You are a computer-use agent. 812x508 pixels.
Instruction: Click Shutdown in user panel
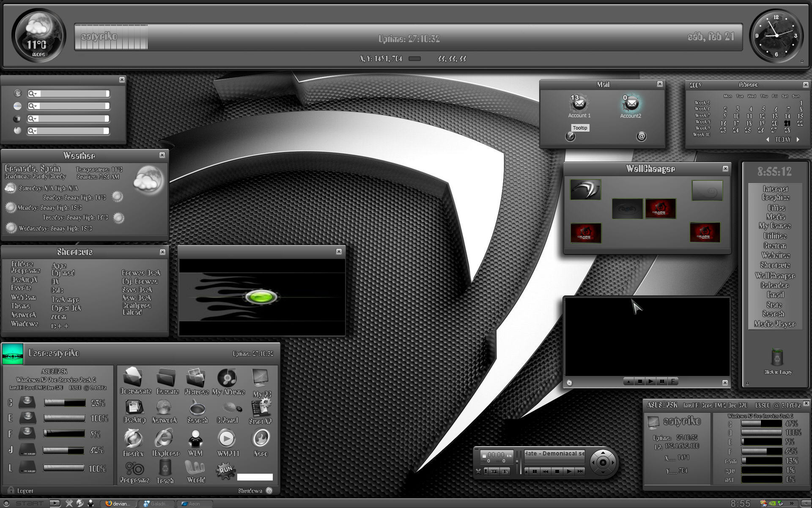point(255,491)
